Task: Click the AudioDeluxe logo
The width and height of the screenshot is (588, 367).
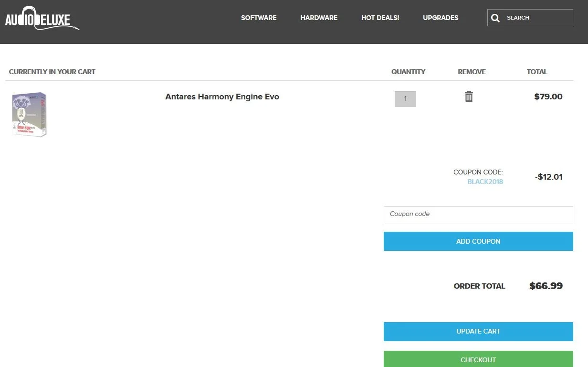Action: click(x=42, y=18)
